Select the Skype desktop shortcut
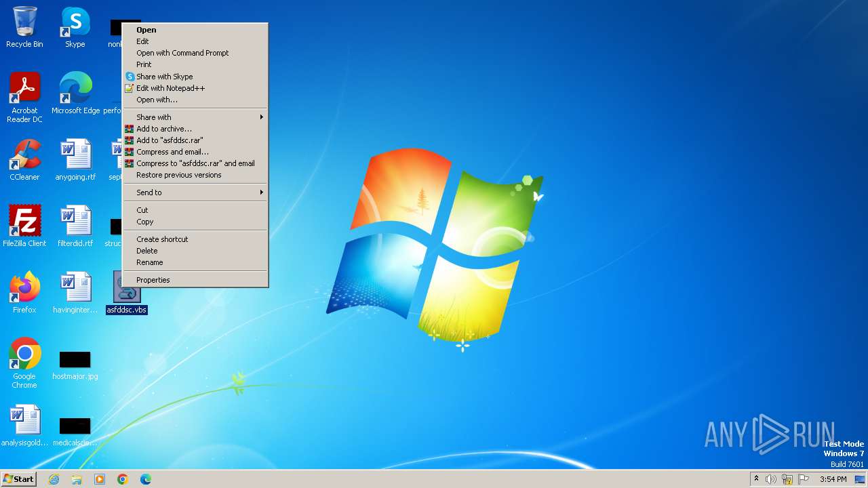 [x=75, y=27]
